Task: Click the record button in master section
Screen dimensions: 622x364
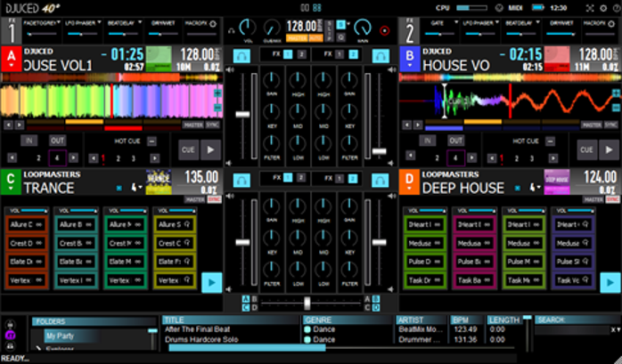Action: [385, 29]
